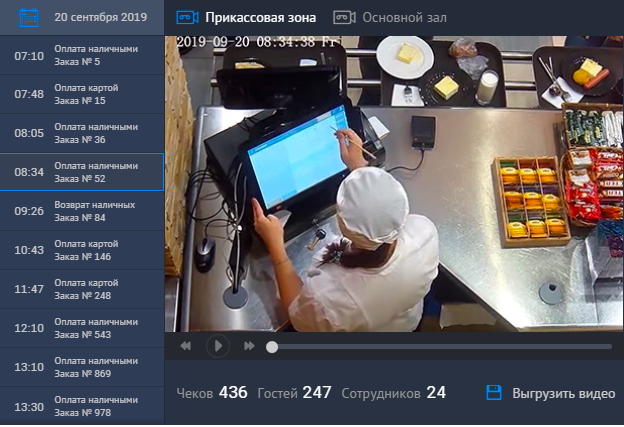
Task: Click the camera icon beside Основной зал
Action: tap(344, 17)
